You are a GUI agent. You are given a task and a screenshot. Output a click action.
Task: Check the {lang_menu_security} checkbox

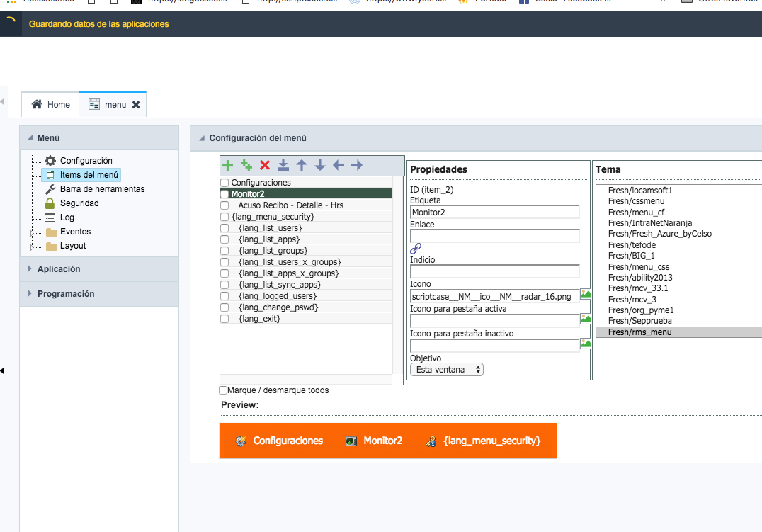224,217
